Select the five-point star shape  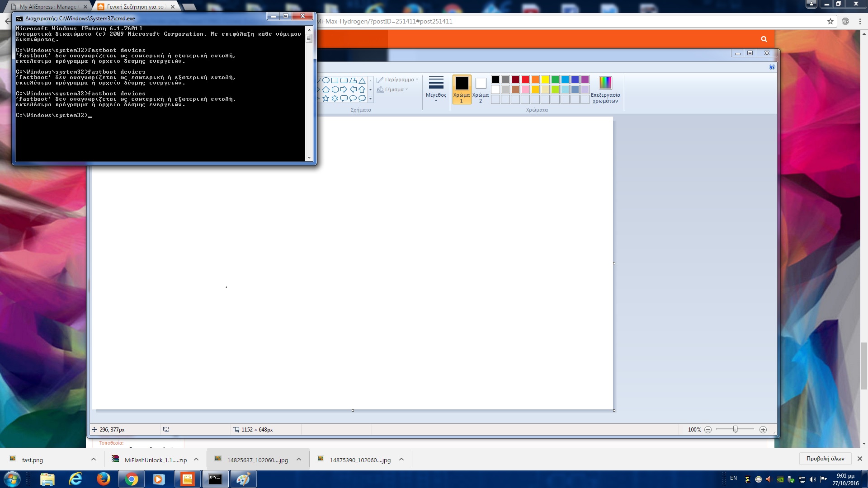325,99
